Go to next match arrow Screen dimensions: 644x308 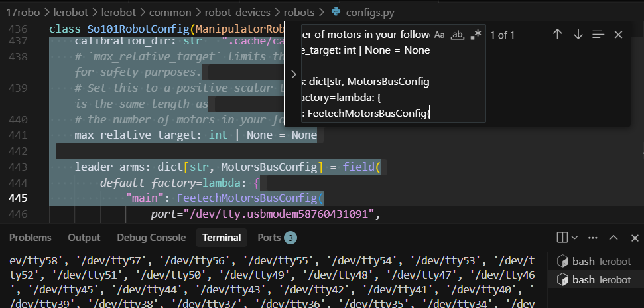pos(578,34)
